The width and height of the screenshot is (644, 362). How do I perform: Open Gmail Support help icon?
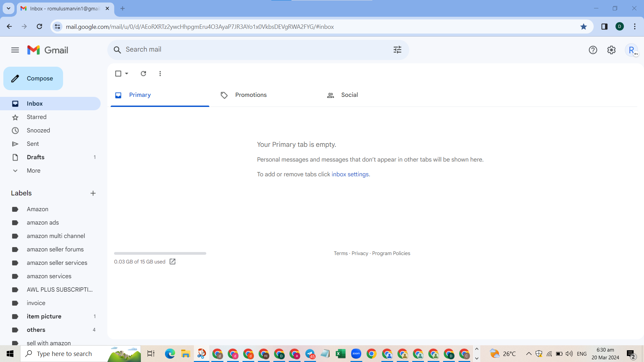593,50
